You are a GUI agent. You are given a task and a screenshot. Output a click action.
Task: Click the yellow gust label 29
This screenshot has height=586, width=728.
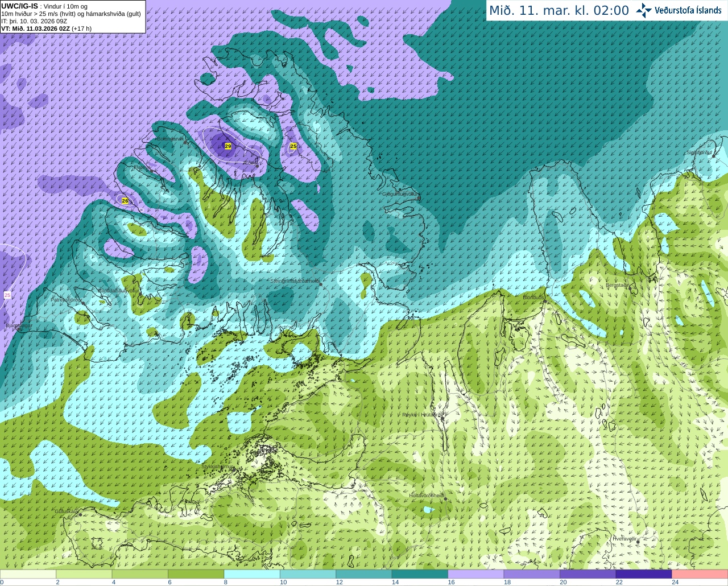tap(228, 146)
